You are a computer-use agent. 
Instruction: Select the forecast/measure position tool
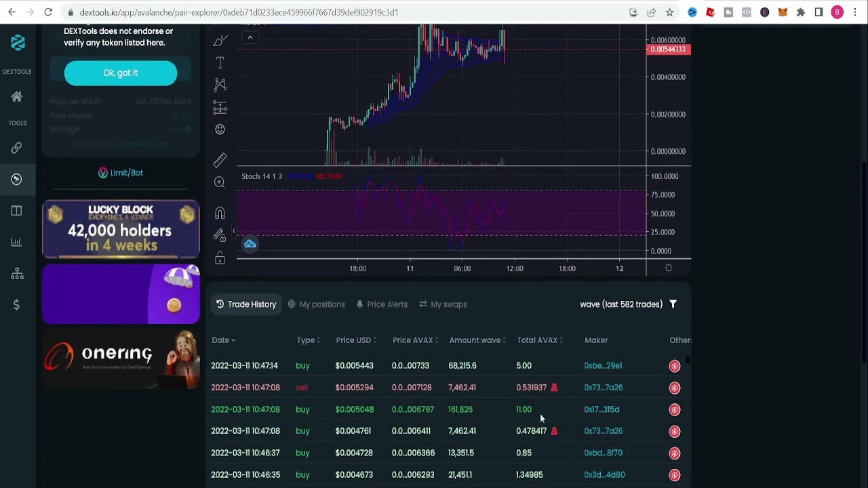pyautogui.click(x=220, y=108)
